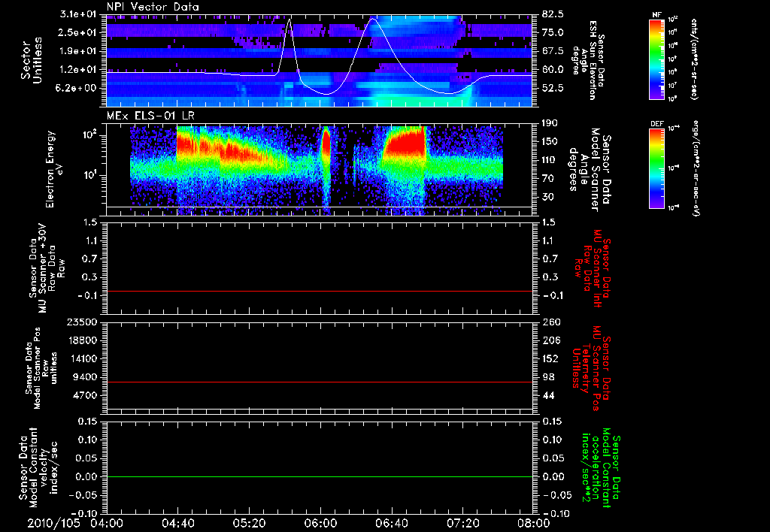Click the 'DEF' label above color bar

coord(657,124)
